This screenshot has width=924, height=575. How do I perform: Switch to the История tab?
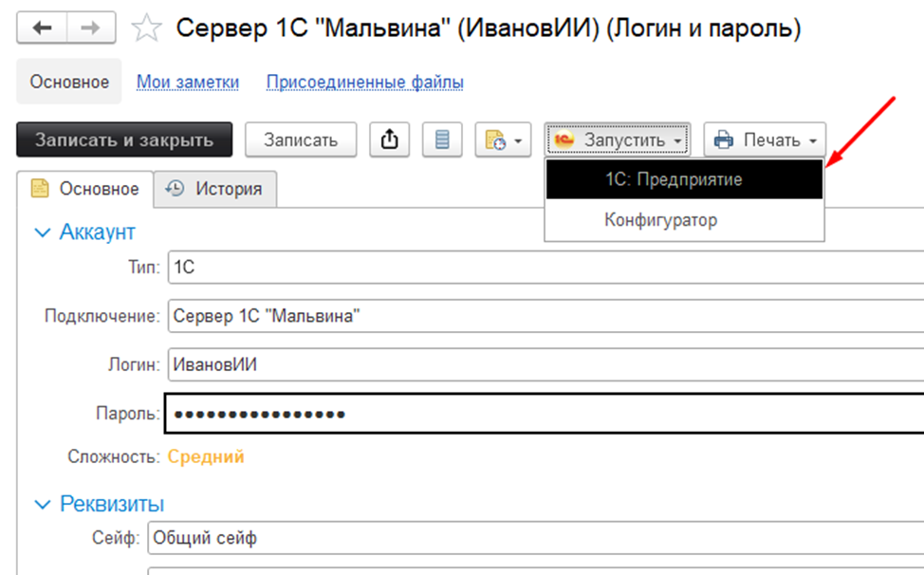click(216, 189)
